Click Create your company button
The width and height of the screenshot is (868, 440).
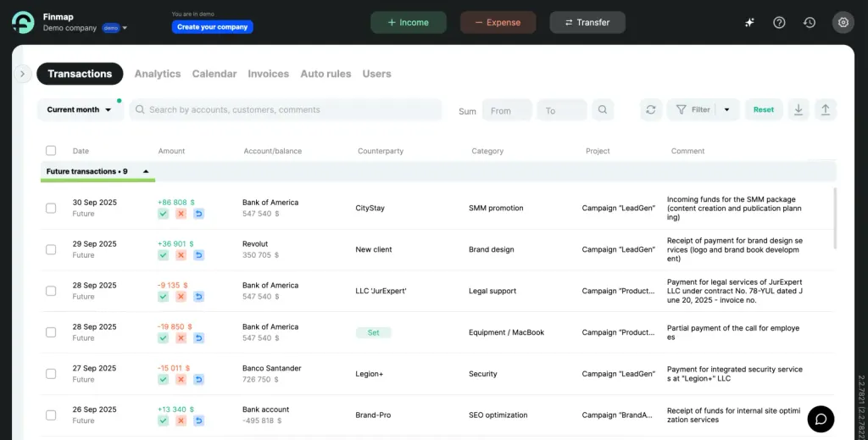212,26
